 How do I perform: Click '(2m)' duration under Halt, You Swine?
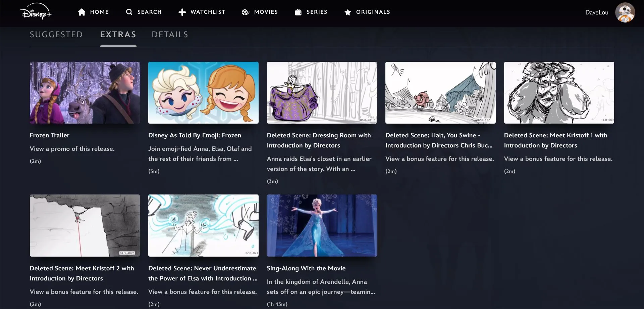[391, 171]
